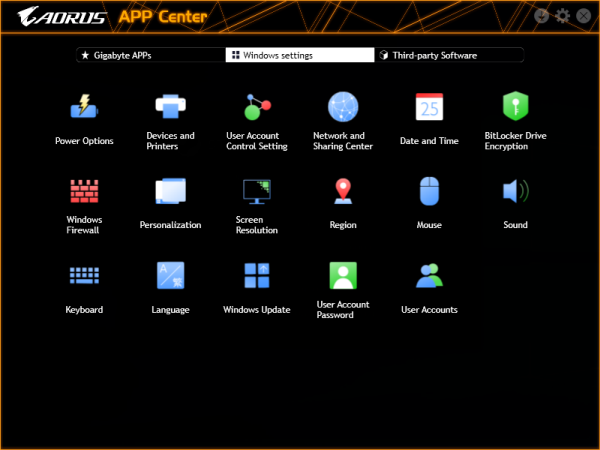Open the Language settings icon
The image size is (600, 450).
[171, 276]
